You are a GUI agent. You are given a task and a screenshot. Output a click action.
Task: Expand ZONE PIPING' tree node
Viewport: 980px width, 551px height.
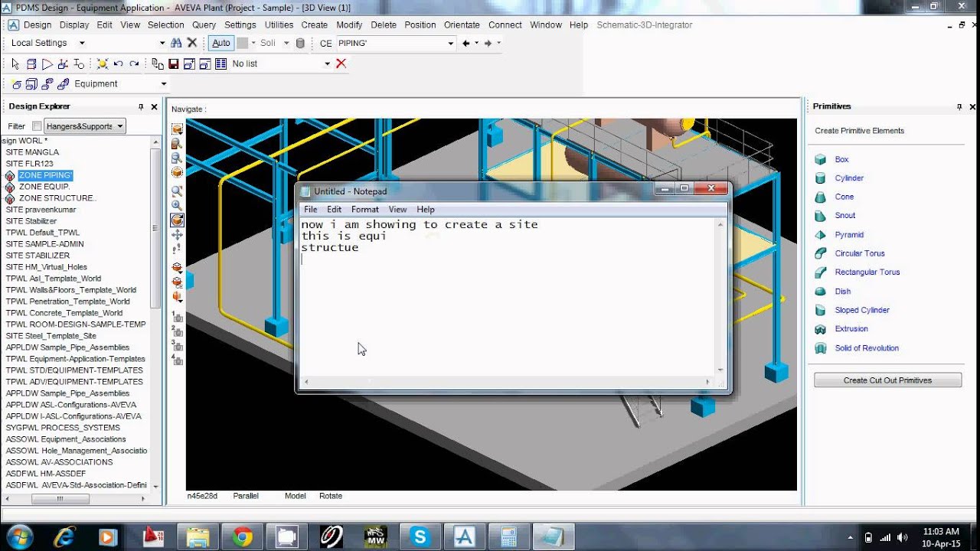(x=10, y=175)
